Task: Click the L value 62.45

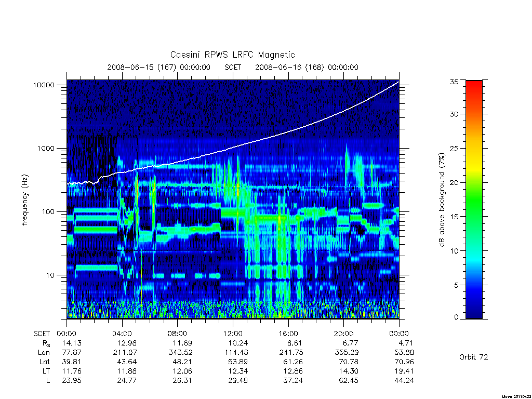Action: point(349,380)
